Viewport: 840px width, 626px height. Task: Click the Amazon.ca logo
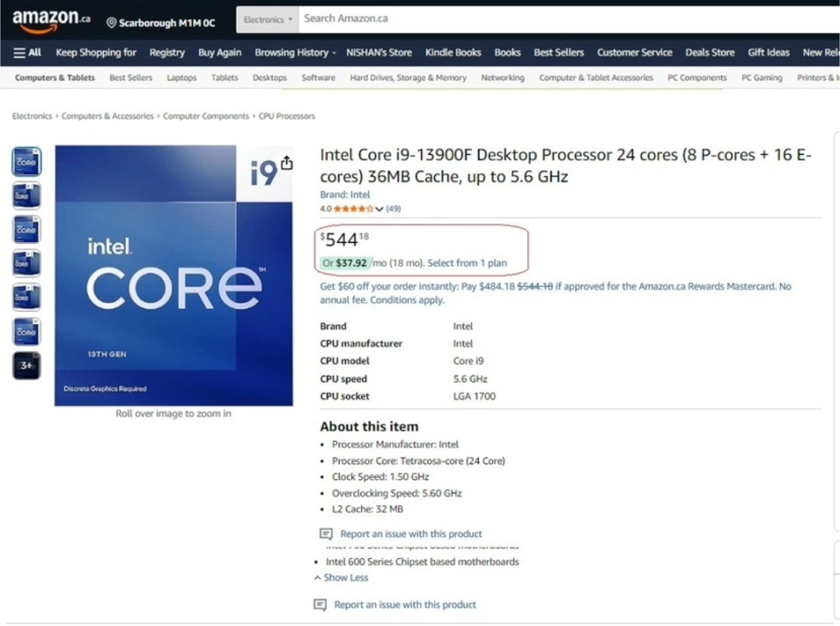[51, 20]
